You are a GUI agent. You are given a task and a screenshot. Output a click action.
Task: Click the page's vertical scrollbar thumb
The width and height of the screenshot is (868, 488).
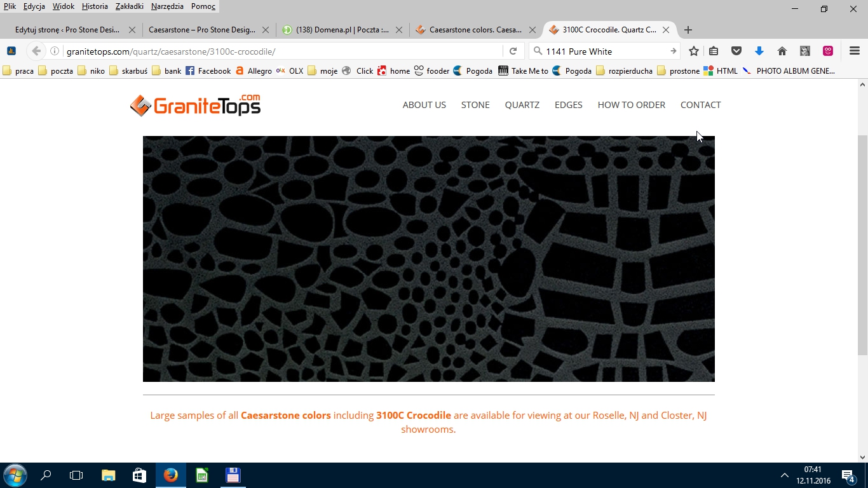(862, 245)
